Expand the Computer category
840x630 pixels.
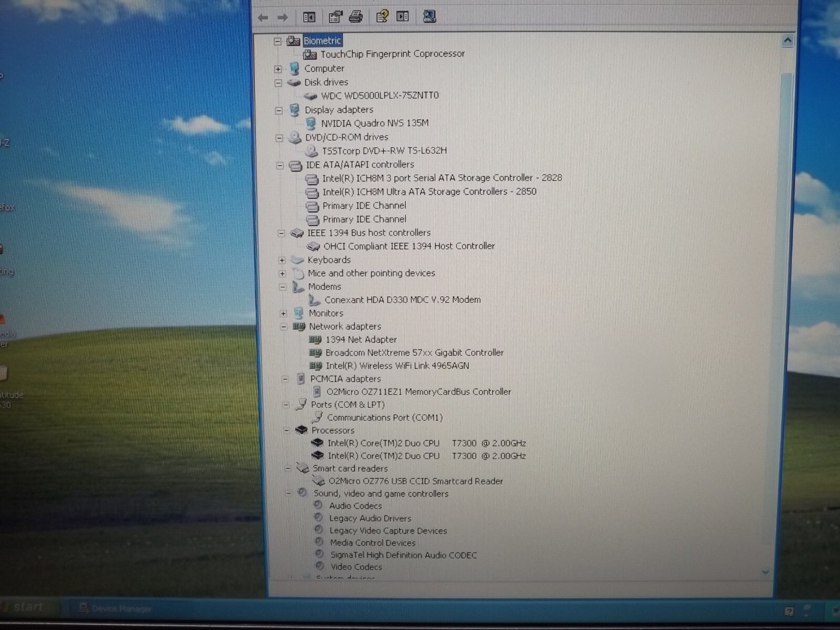click(278, 69)
